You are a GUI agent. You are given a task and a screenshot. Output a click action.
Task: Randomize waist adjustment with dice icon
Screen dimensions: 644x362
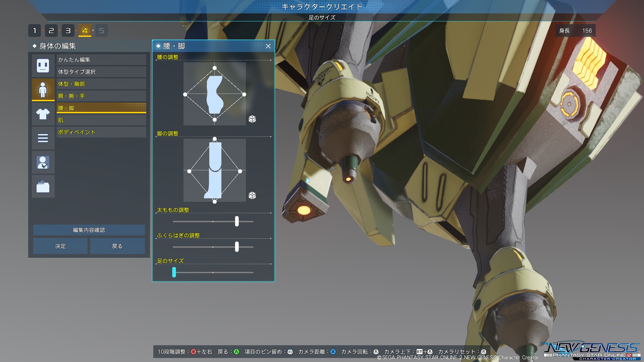pyautogui.click(x=252, y=119)
